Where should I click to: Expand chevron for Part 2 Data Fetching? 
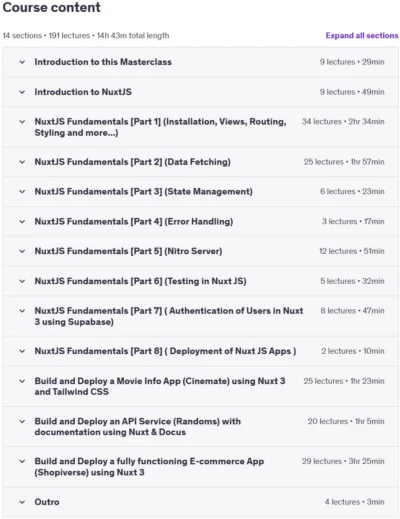22,162
